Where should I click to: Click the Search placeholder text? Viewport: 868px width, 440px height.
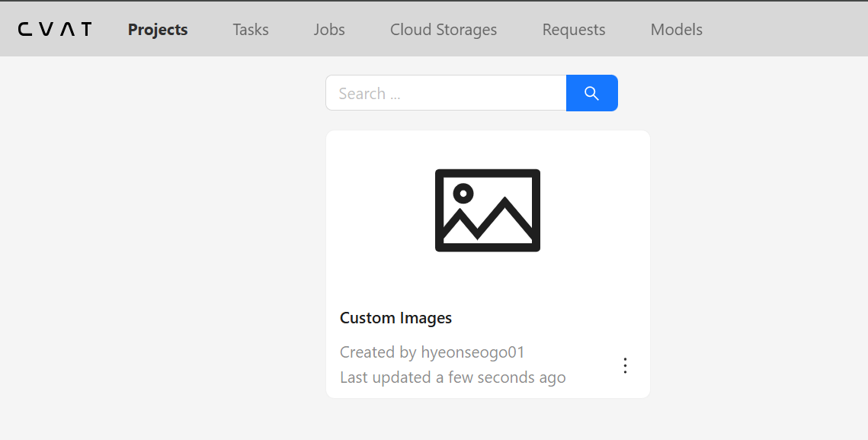(x=370, y=94)
